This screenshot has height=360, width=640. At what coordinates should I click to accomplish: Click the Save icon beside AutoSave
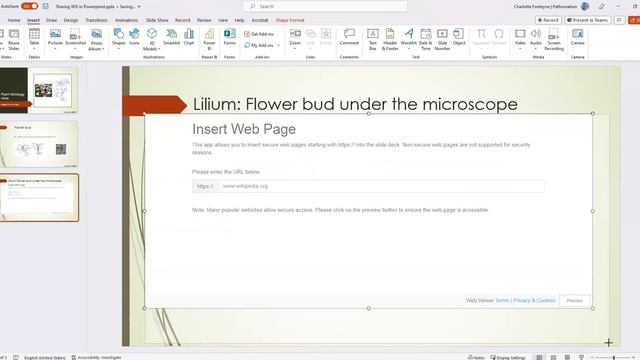point(46,6)
